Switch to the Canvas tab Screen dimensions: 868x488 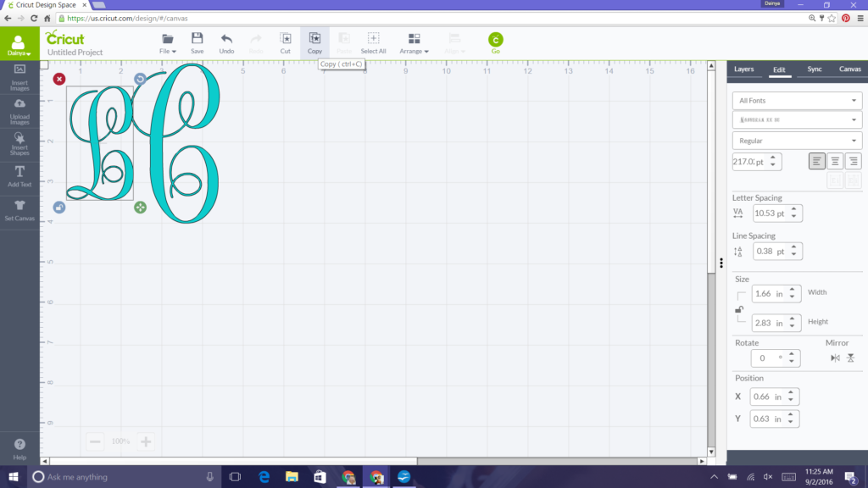pos(849,69)
